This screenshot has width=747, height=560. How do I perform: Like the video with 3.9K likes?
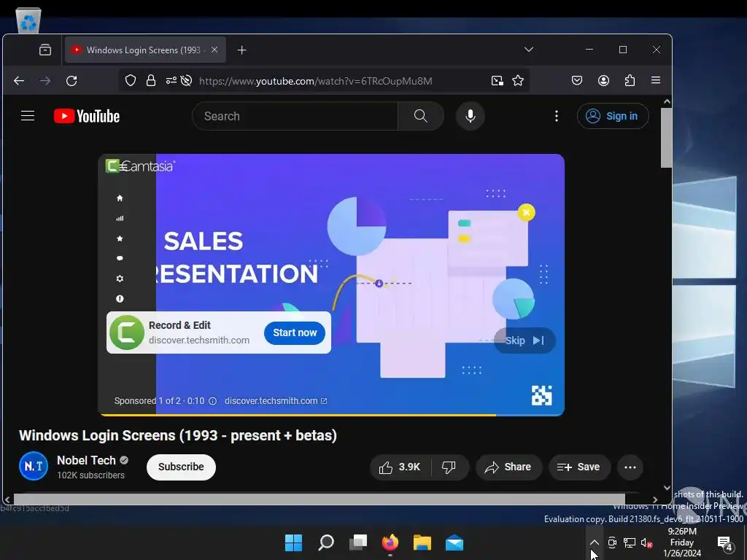coord(400,467)
